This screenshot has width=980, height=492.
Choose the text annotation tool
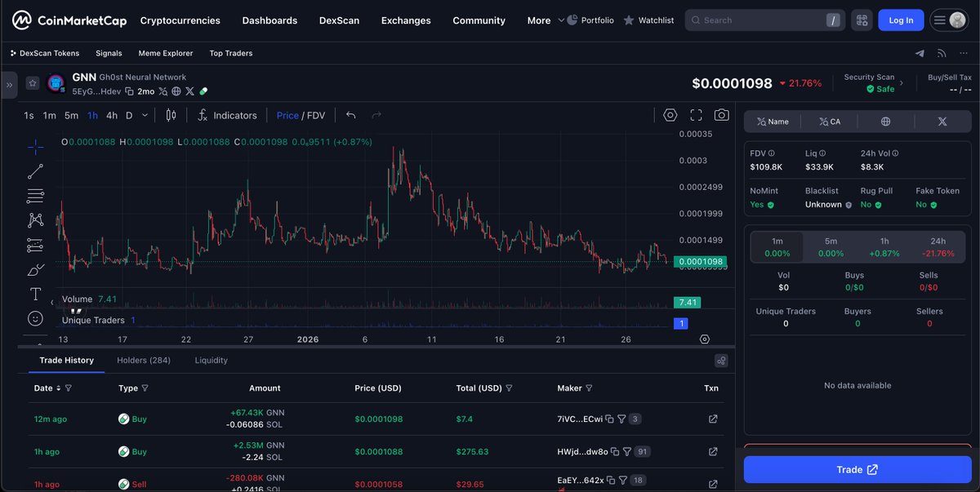click(x=35, y=294)
